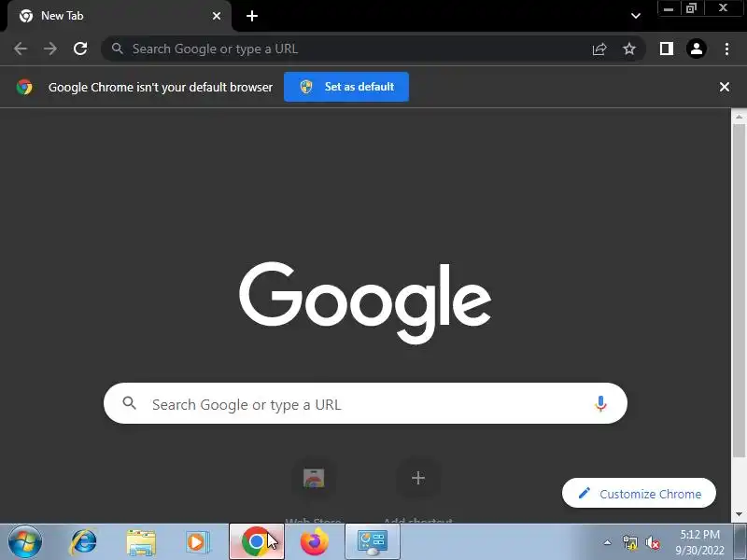Click the search magnifier in page search box

click(129, 403)
